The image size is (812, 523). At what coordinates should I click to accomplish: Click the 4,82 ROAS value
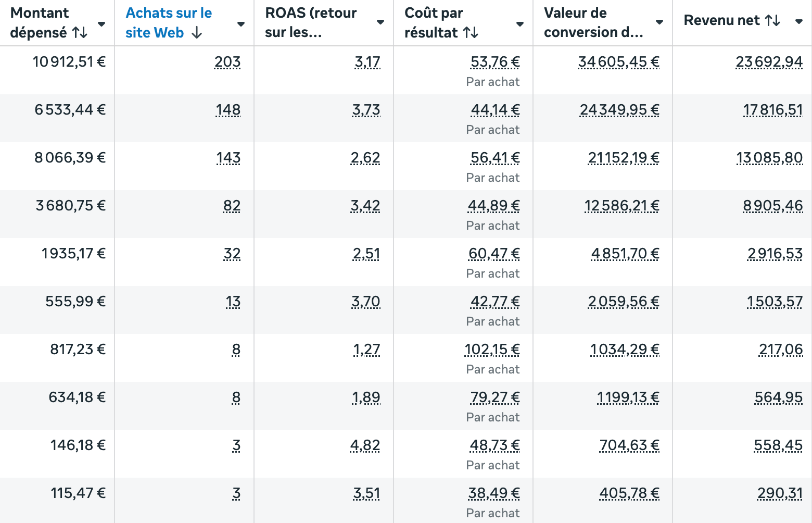(x=365, y=445)
